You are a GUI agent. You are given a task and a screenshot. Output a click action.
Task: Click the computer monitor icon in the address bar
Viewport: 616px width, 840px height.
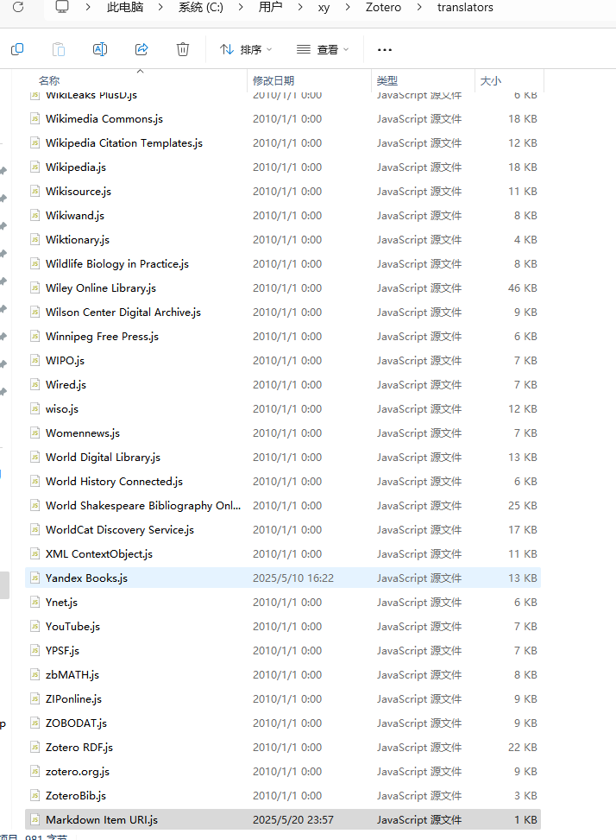[x=62, y=7]
